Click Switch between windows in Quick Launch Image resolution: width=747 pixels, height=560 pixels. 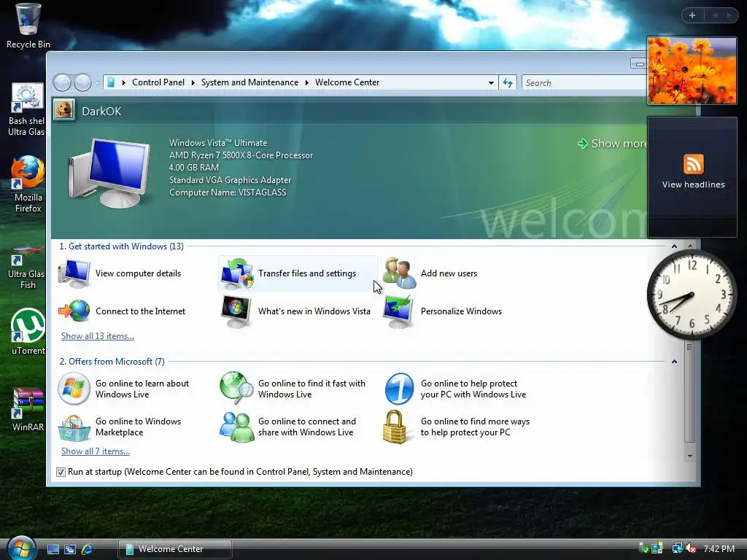70,549
